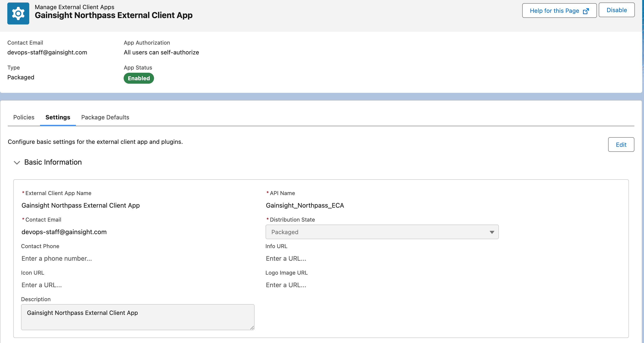The image size is (644, 343).
Task: Click the header Contact Email devops-staff@gainsight.com value
Action: click(47, 52)
